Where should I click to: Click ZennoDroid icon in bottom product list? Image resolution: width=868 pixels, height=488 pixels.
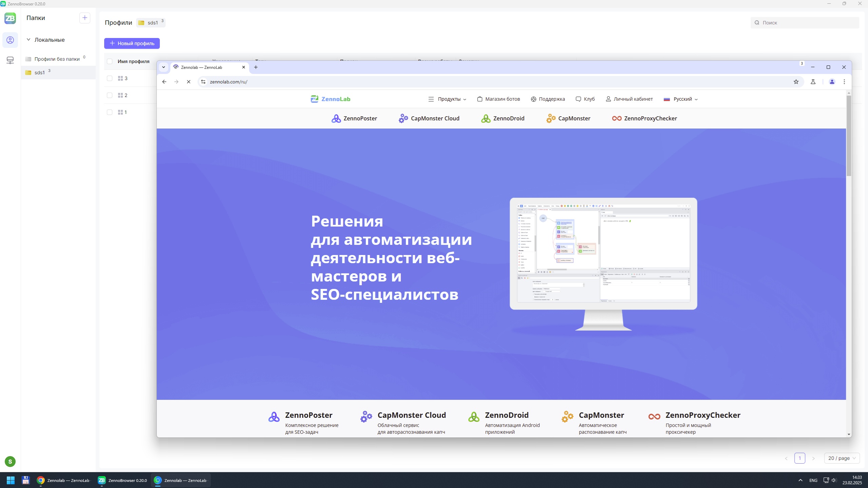tap(474, 417)
